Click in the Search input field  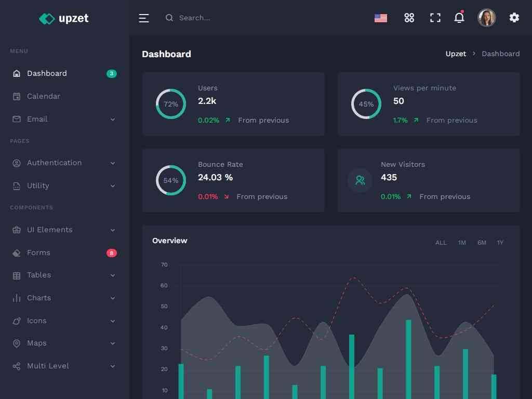[x=218, y=18]
